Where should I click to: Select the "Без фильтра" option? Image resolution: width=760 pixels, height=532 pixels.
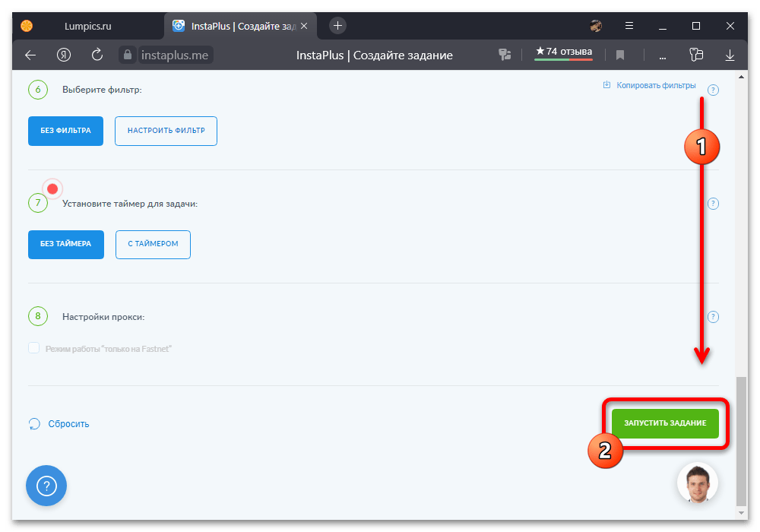(x=65, y=131)
